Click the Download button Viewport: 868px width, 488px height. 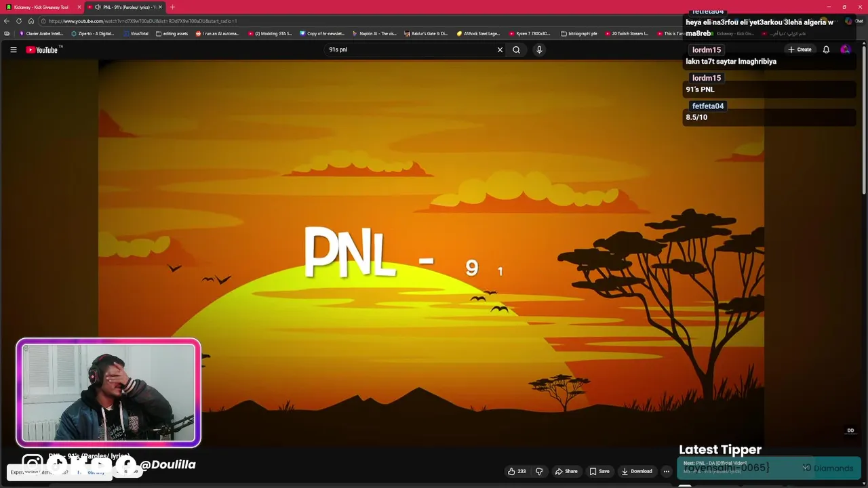pos(637,471)
